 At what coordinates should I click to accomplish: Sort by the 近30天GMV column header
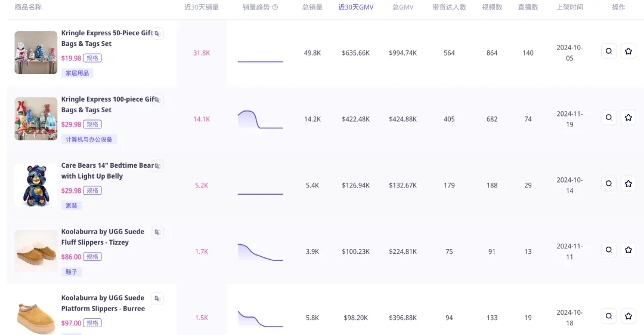(x=355, y=7)
